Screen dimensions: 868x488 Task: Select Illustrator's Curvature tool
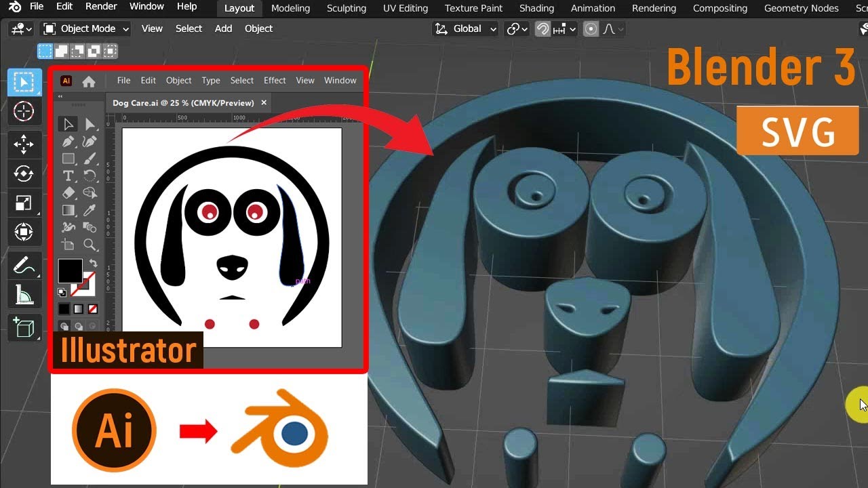click(90, 142)
